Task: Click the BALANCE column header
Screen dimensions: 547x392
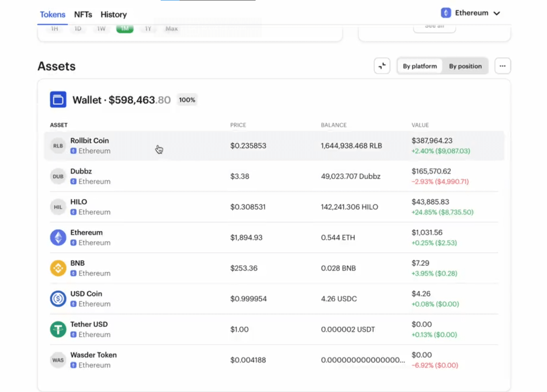Action: (x=334, y=125)
